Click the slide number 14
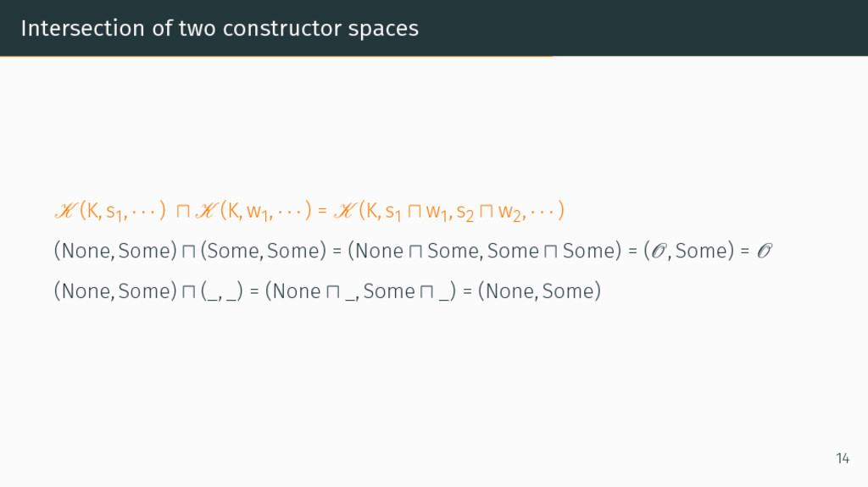868x487 pixels. pos(842,458)
